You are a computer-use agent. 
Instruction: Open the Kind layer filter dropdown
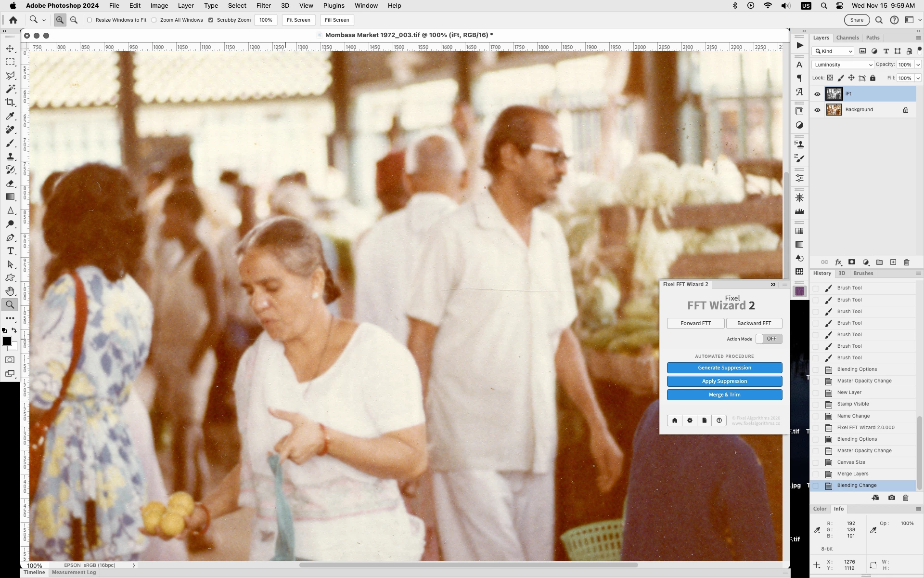pyautogui.click(x=834, y=51)
